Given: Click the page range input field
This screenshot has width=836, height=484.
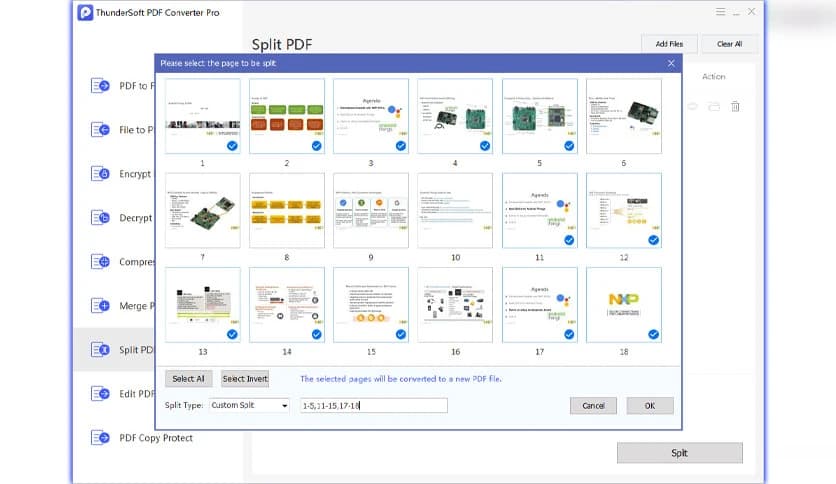Looking at the screenshot, I should coord(374,406).
